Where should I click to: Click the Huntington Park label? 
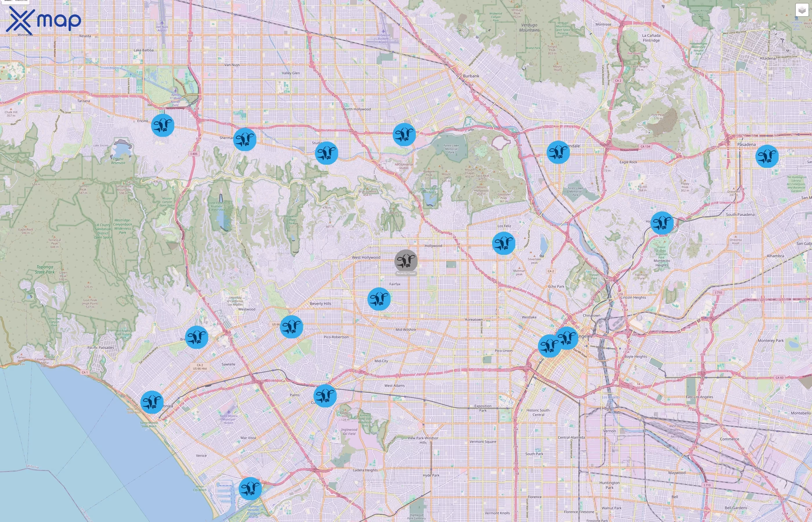[609, 485]
